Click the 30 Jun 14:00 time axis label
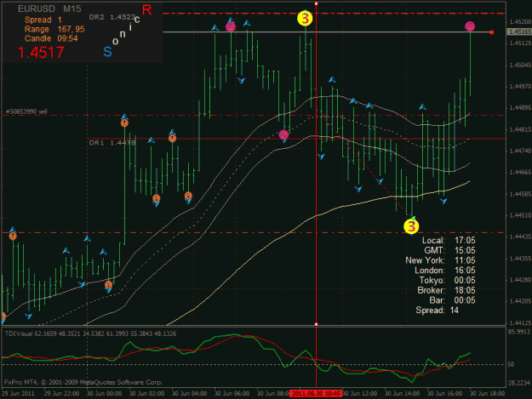The width and height of the screenshot is (532, 399). 402,394
